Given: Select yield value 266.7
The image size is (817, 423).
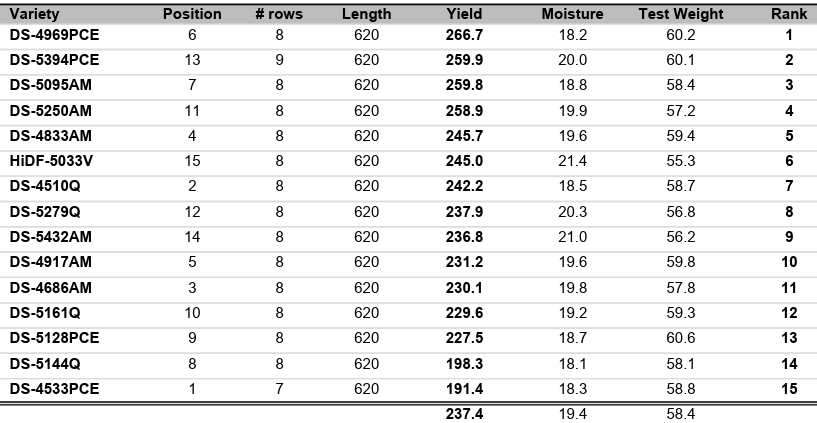Looking at the screenshot, I should [x=464, y=35].
